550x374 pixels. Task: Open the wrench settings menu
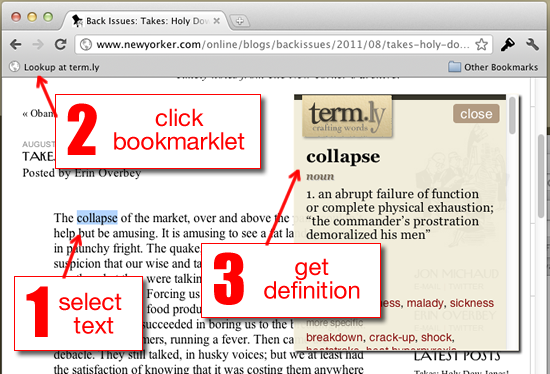(532, 45)
